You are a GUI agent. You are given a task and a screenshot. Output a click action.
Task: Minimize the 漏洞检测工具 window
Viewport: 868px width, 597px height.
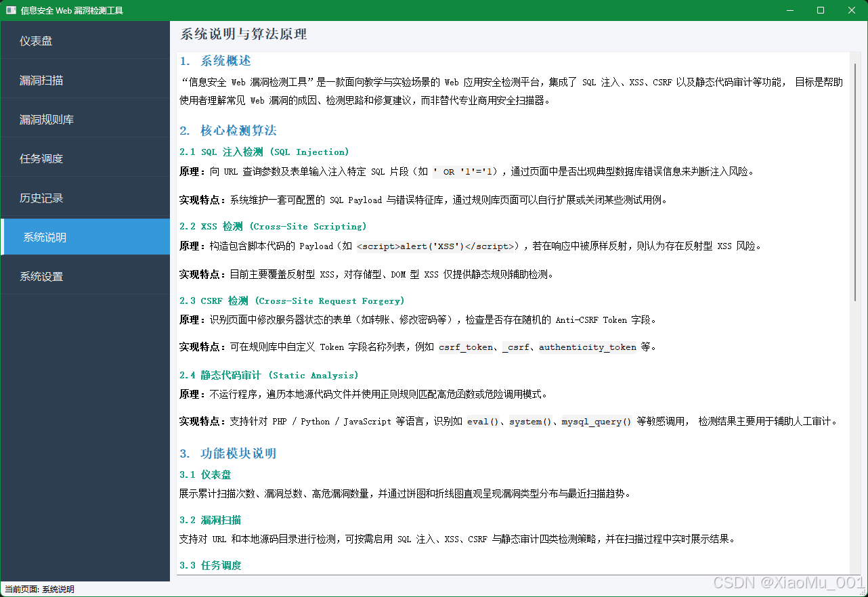790,10
